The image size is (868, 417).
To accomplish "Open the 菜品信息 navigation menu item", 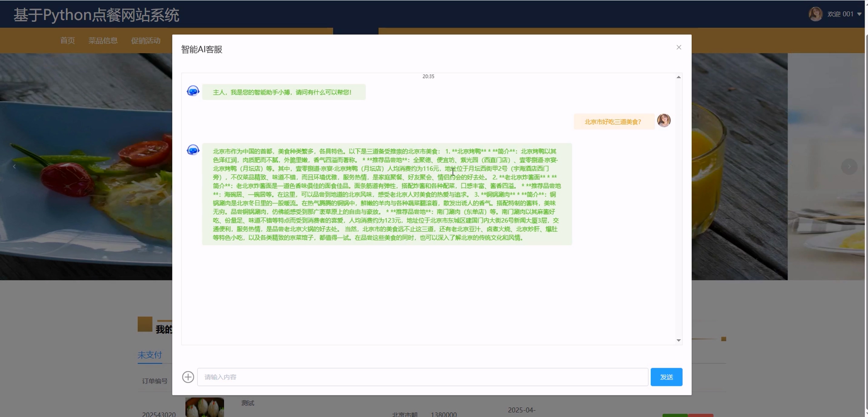I will click(103, 41).
